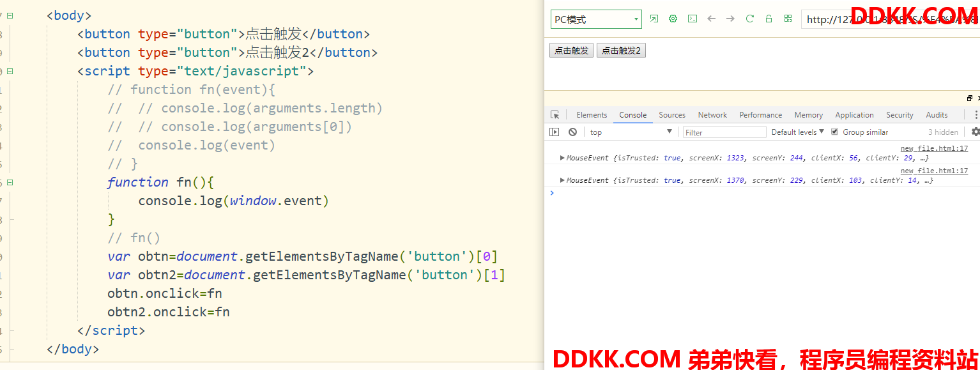This screenshot has height=370, width=980.
Task: Click the lock icon in the preview toolbar
Action: click(769, 19)
